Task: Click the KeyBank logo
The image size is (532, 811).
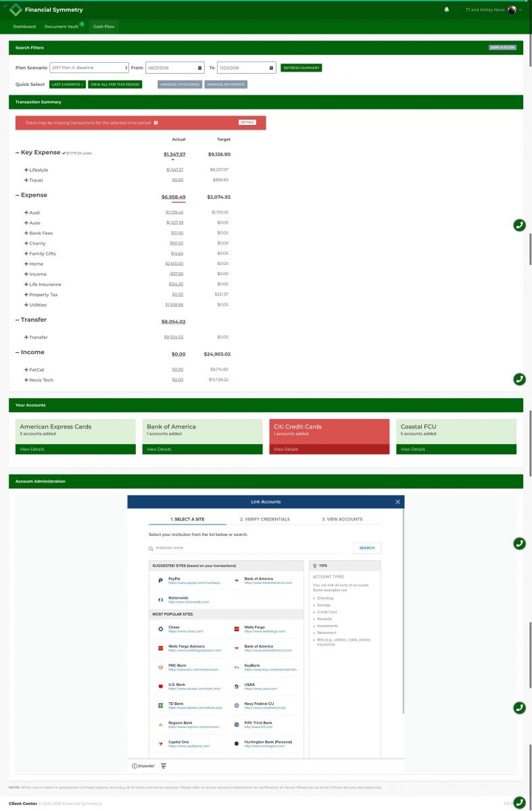Action: (236, 667)
